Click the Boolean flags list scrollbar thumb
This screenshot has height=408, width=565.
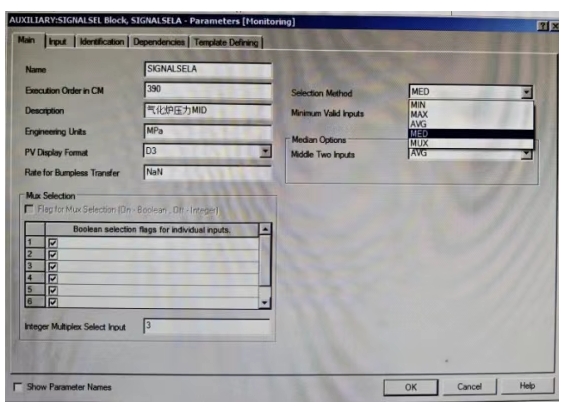265,260
